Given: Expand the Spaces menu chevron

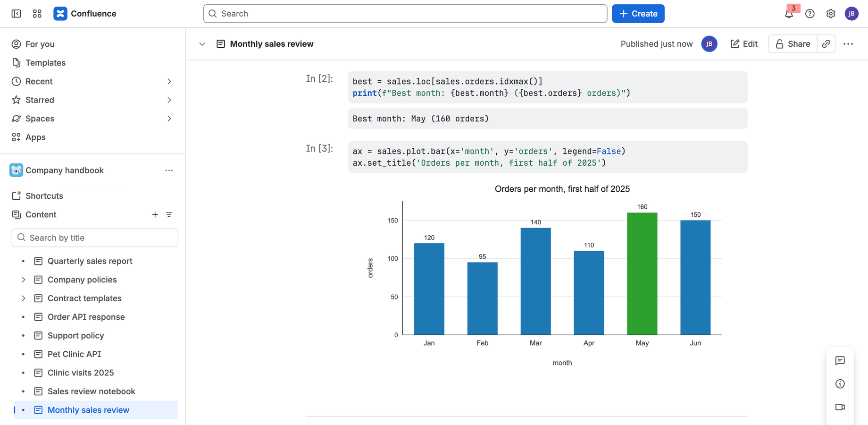Looking at the screenshot, I should [x=169, y=119].
